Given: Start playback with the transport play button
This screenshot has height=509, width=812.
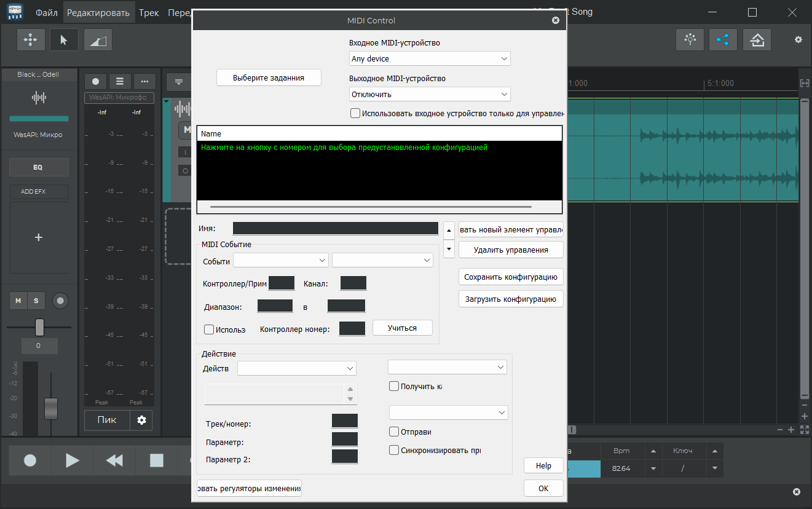Looking at the screenshot, I should (x=72, y=460).
